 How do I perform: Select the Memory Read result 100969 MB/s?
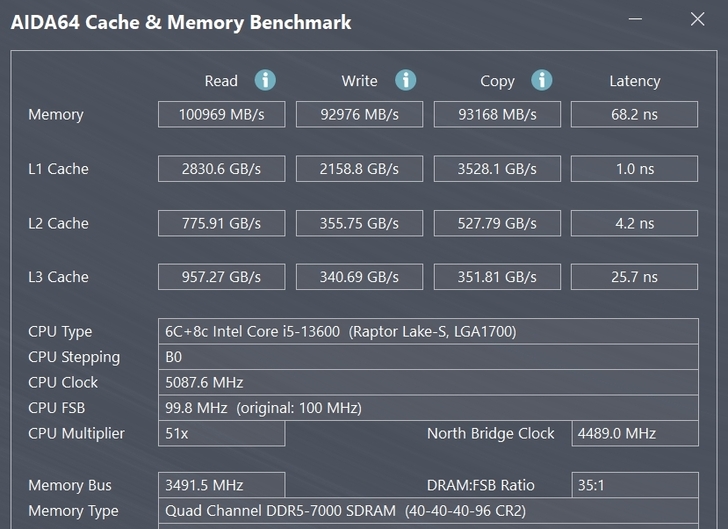[221, 114]
